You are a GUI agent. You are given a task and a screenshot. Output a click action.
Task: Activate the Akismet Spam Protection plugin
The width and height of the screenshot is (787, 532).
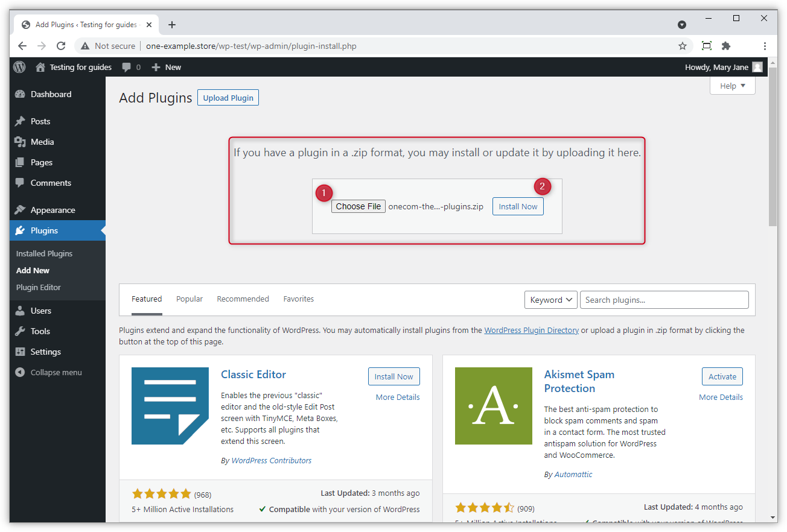click(x=722, y=376)
